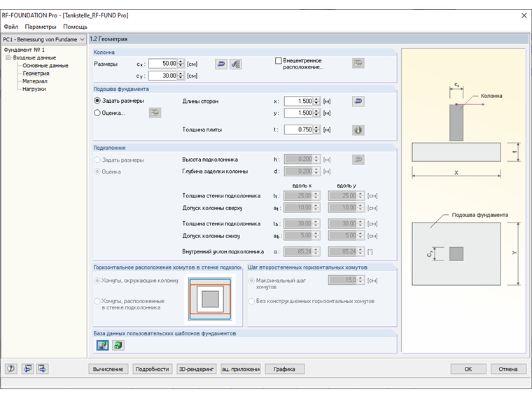Click the Отмена button
The width and height of the screenshot is (532, 399).
coord(508,369)
